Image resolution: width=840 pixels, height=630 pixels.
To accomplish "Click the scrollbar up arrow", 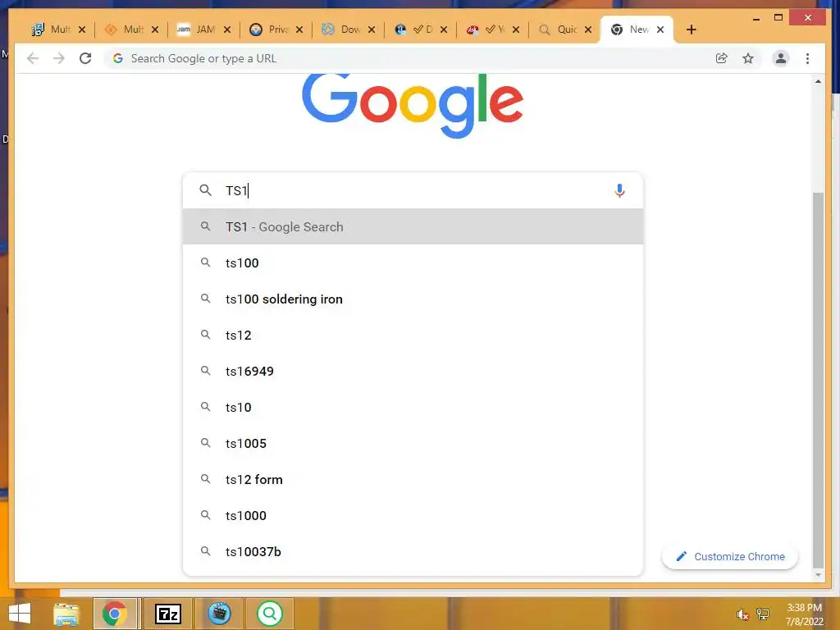I will [818, 81].
